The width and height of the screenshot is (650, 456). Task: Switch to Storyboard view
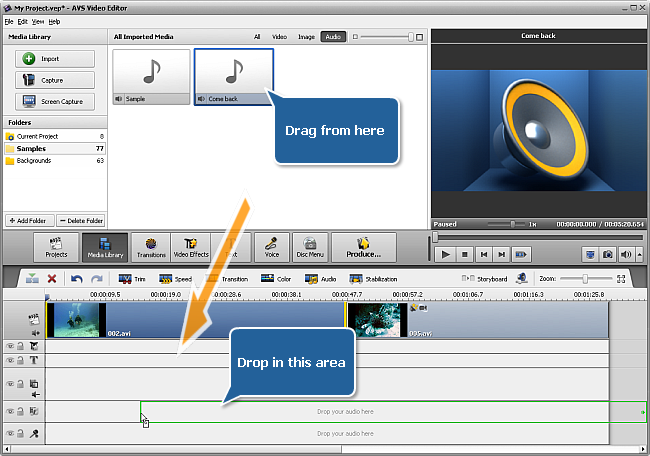click(484, 279)
